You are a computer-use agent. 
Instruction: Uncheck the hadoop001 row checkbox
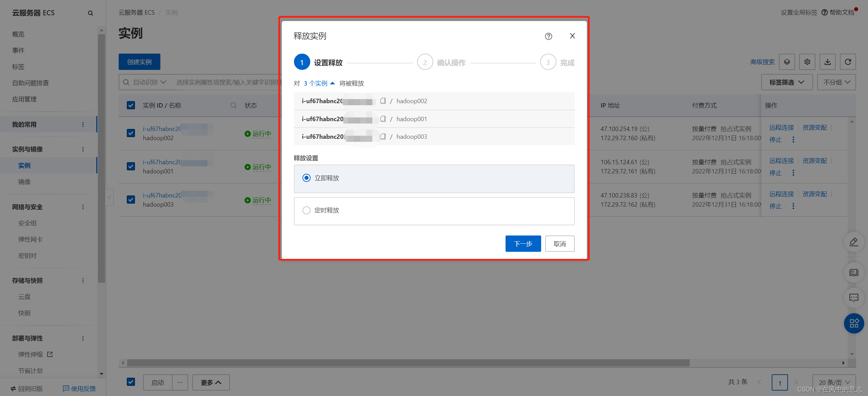(131, 166)
